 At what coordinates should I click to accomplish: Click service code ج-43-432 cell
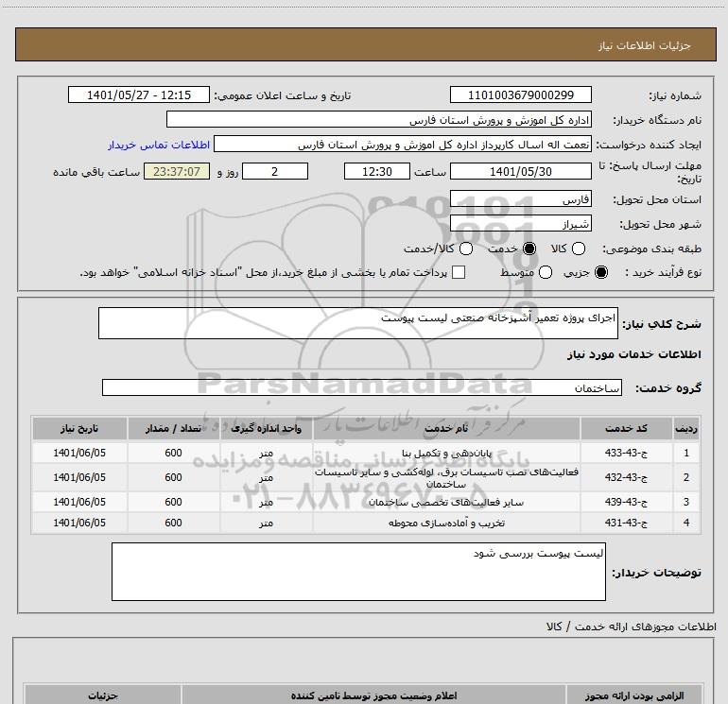pyautogui.click(x=626, y=477)
